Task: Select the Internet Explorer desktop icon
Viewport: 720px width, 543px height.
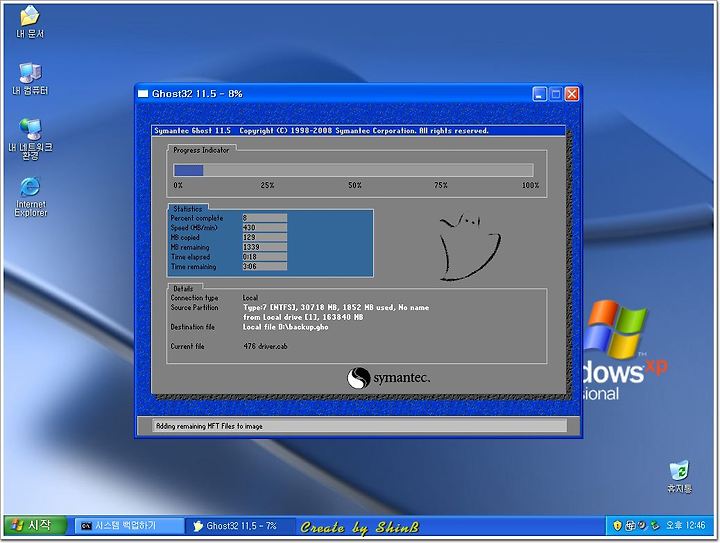Action: [x=30, y=196]
